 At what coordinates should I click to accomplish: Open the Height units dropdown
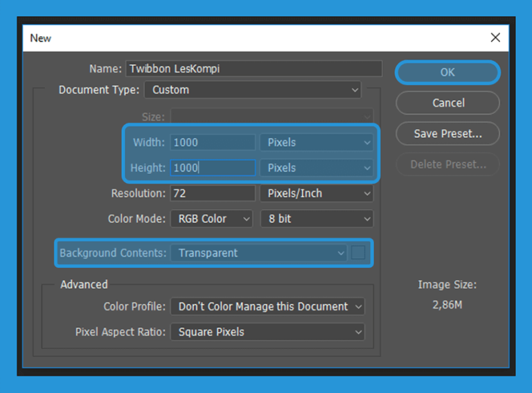pyautogui.click(x=317, y=168)
